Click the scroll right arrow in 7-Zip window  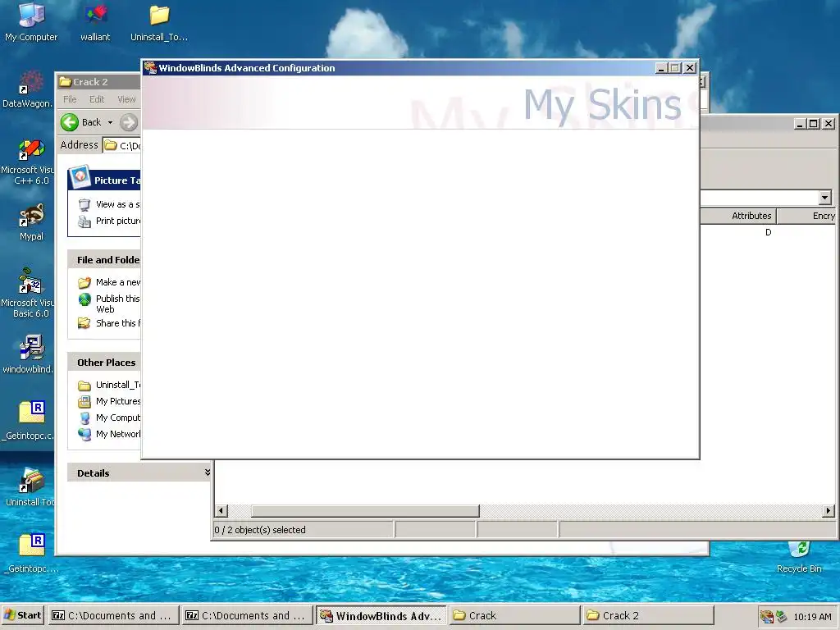pos(829,510)
